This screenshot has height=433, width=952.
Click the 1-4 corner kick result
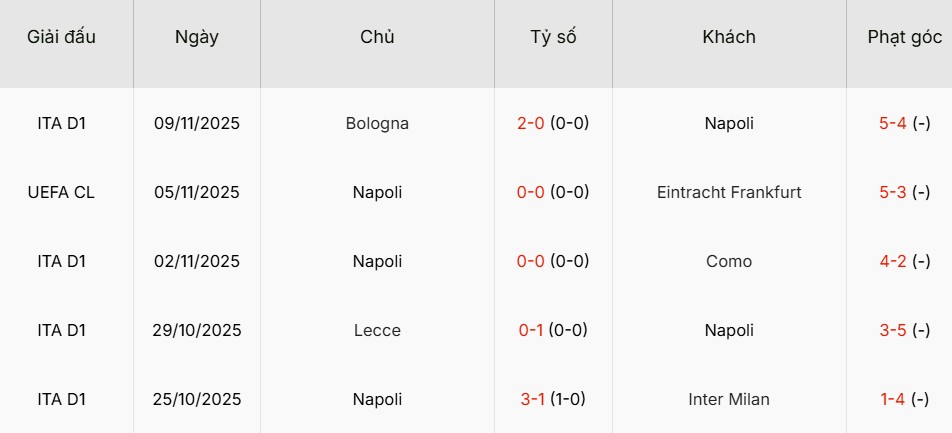click(892, 399)
